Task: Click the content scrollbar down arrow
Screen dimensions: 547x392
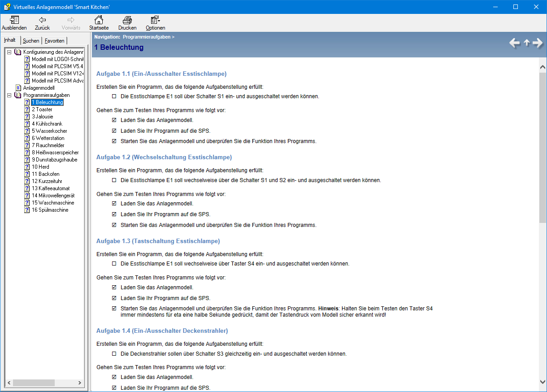Action: click(x=543, y=382)
